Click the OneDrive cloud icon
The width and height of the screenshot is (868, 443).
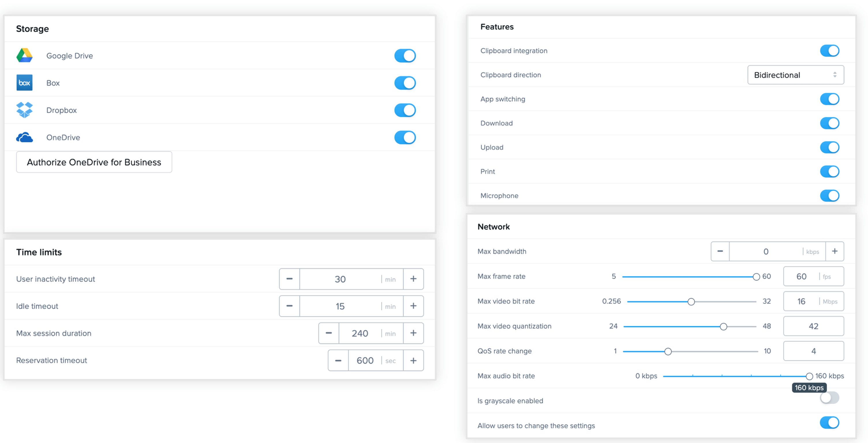[24, 138]
